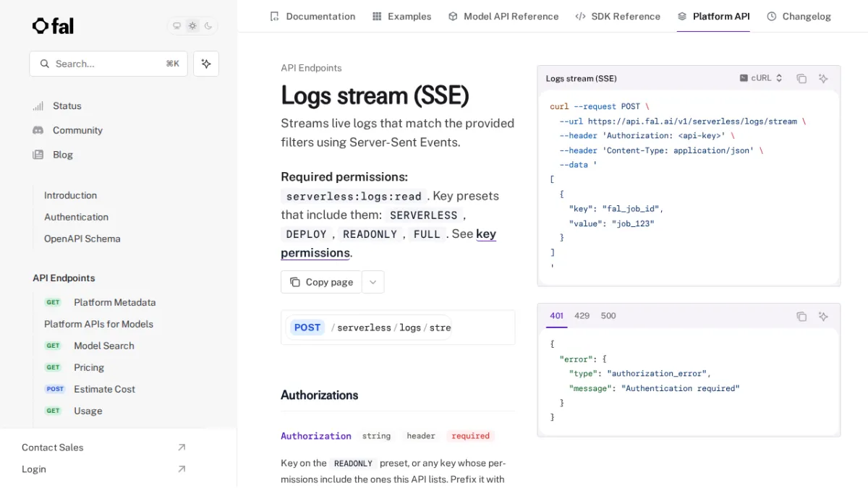Switch to the Documentation tab
The image size is (868, 488).
[x=312, y=16]
